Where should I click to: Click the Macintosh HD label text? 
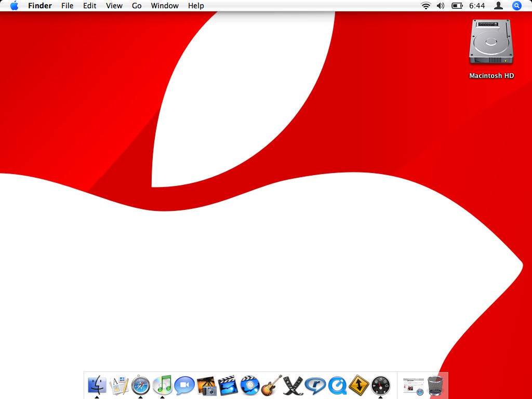click(x=491, y=76)
